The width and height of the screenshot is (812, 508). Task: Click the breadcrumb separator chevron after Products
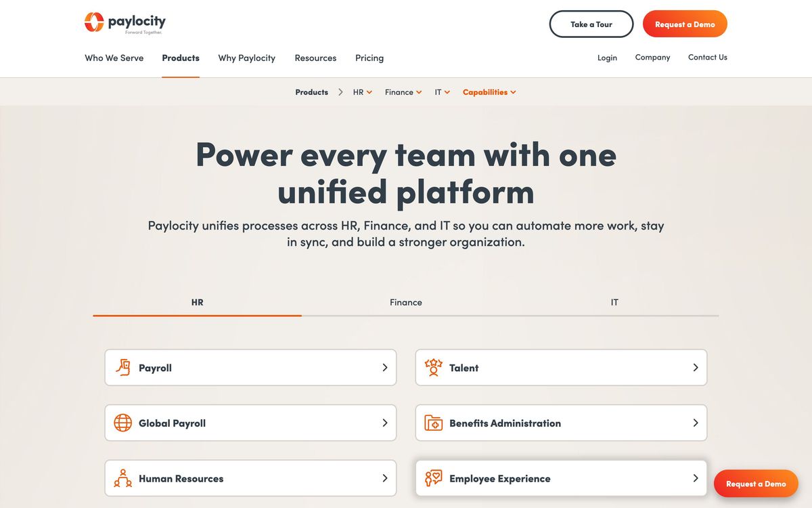(340, 92)
